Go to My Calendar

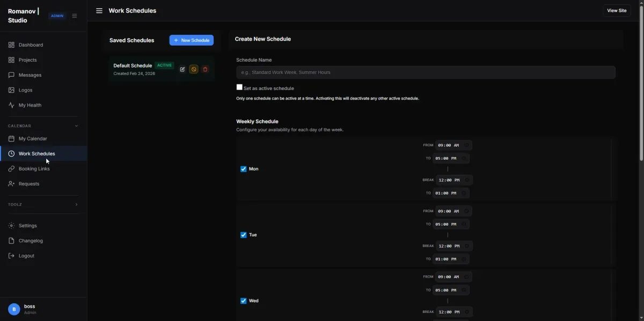pyautogui.click(x=33, y=139)
